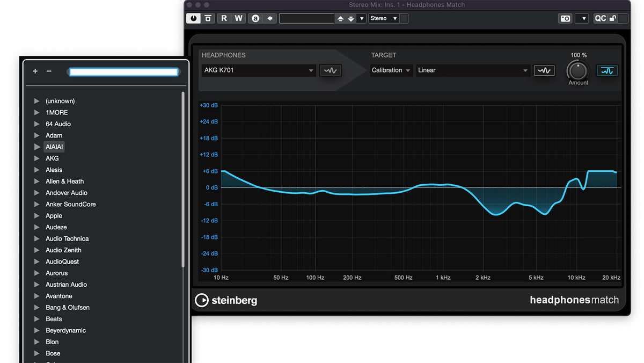Image resolution: width=644 pixels, height=363 pixels.
Task: Click the headphone search field
Action: point(123,71)
